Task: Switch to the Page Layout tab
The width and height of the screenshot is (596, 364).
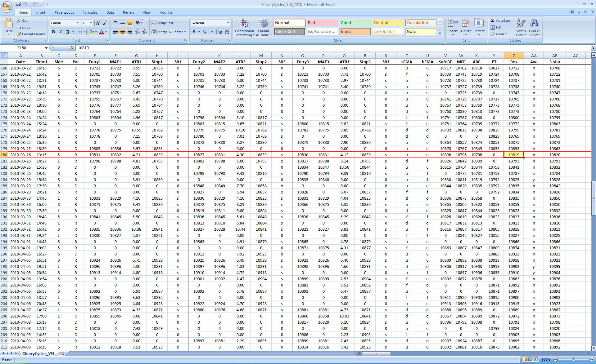Action: [x=64, y=12]
